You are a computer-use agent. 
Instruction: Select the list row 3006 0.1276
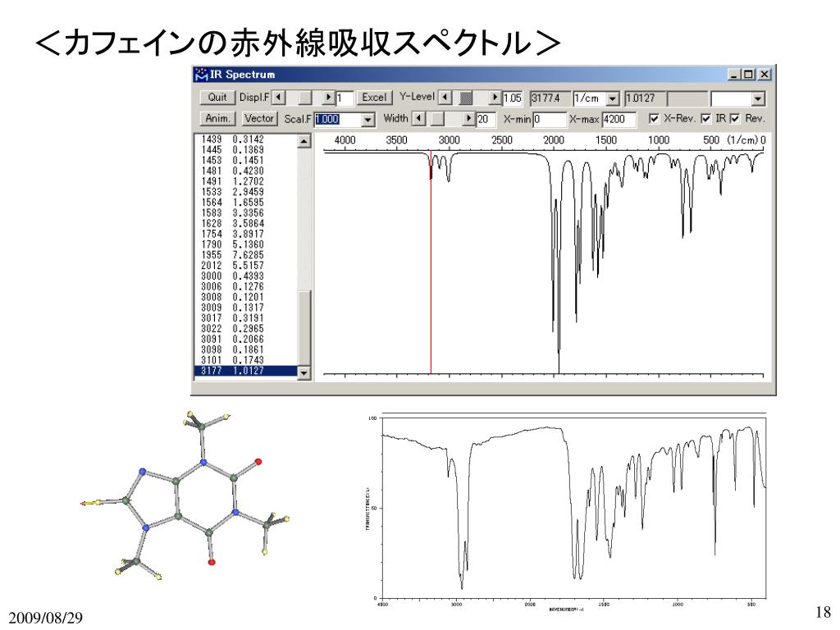click(x=246, y=286)
